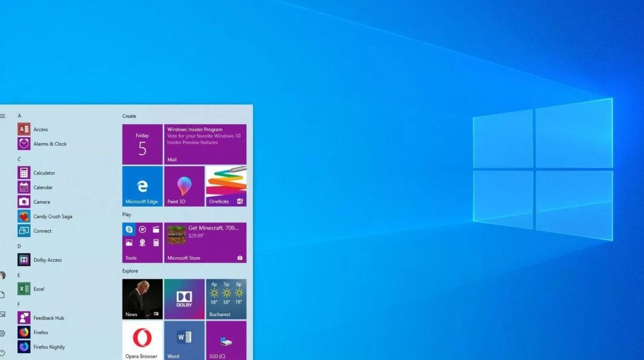Open the Dolby tile
Screen dimensions: 644x360
click(x=184, y=298)
